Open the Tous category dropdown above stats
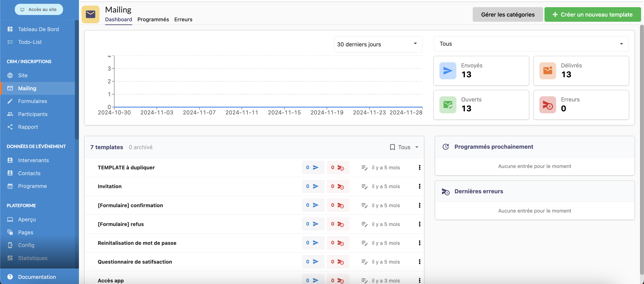The image size is (644, 284). pyautogui.click(x=531, y=44)
